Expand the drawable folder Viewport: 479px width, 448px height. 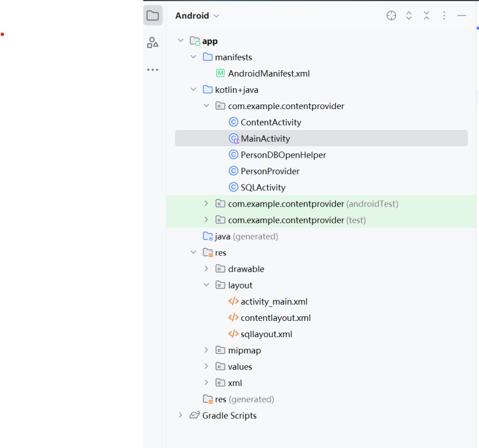point(206,269)
